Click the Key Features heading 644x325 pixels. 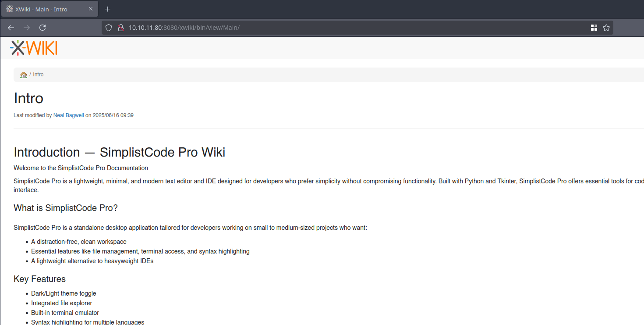click(x=39, y=279)
